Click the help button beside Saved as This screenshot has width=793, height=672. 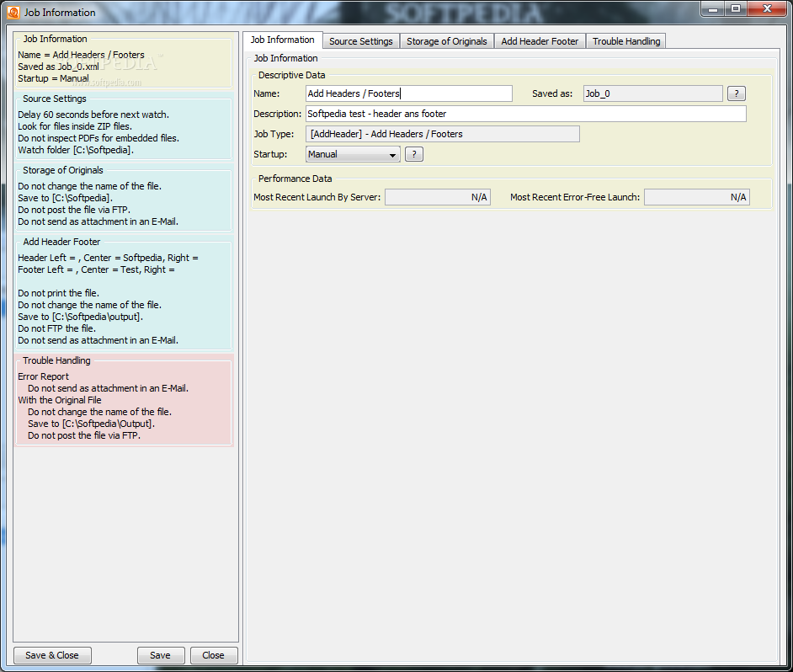coord(736,93)
